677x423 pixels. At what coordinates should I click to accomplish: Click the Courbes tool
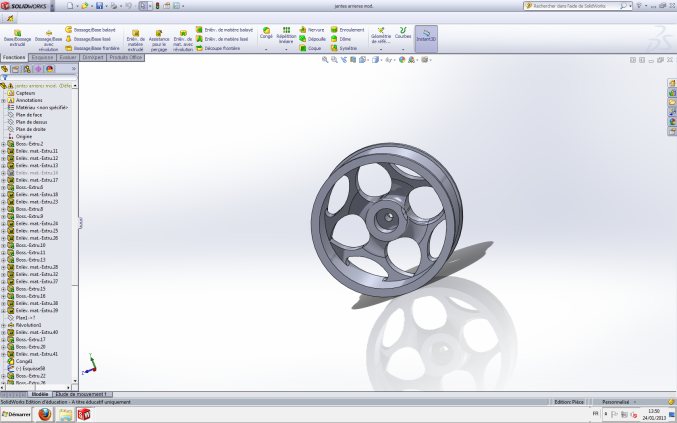(403, 33)
